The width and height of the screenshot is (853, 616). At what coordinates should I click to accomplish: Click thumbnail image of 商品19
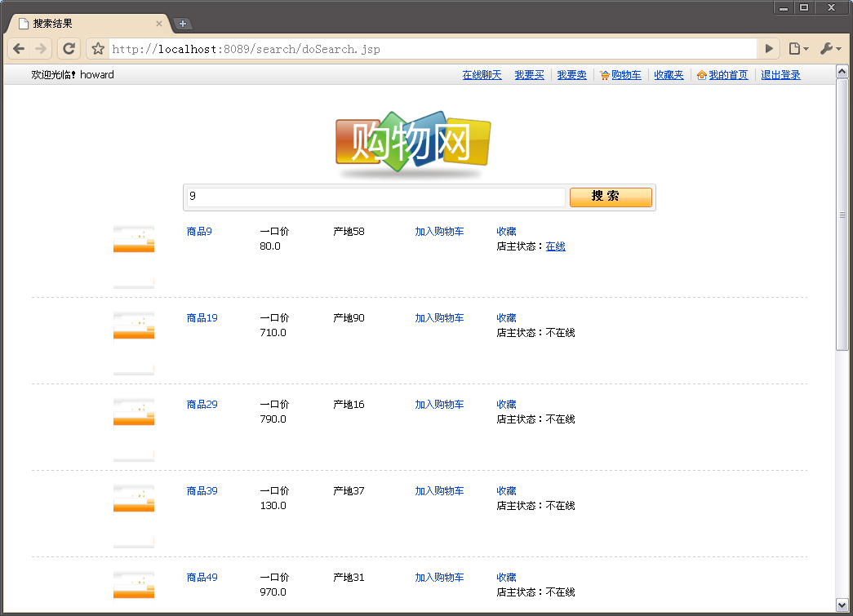134,343
